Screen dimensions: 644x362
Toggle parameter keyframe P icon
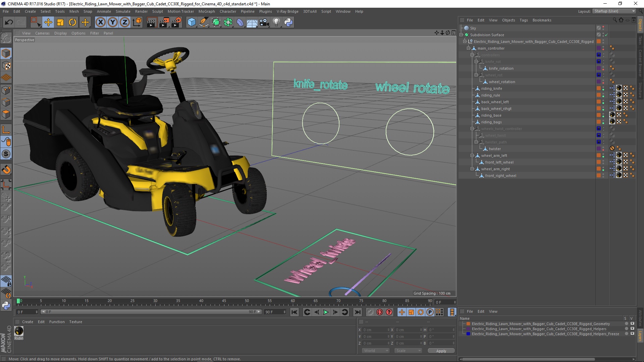pyautogui.click(x=430, y=312)
